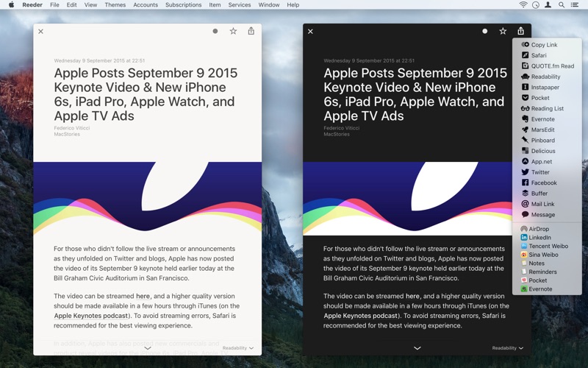Send the article via AirDrop

538,229
